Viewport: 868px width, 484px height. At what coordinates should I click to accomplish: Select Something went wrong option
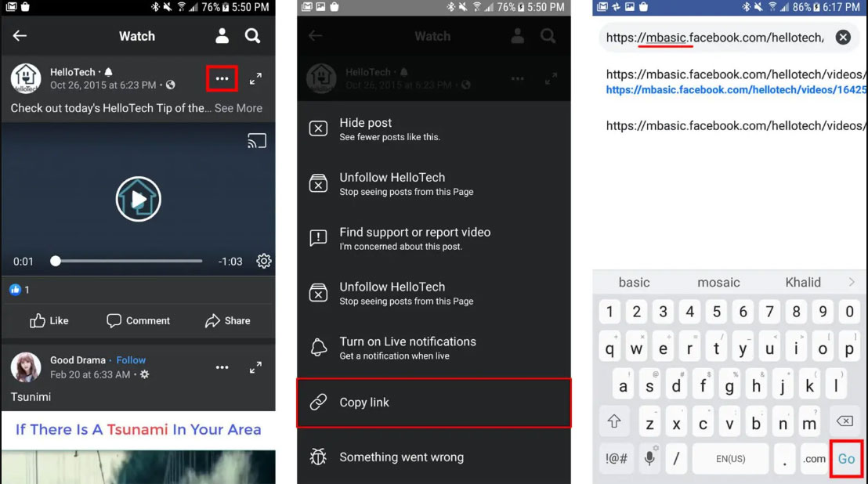434,457
